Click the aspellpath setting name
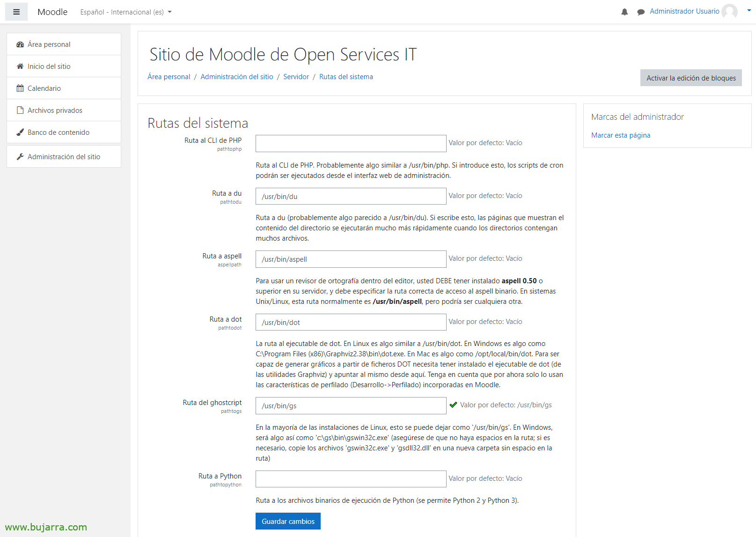 tap(229, 265)
